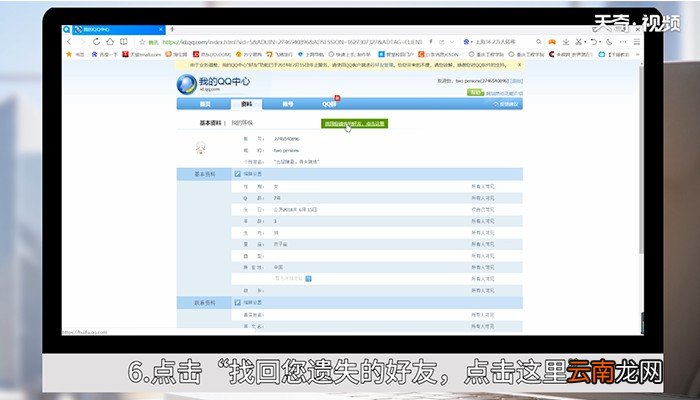Open the 飞猪旅行 bookmark
Image resolution: width=700 pixels, height=400 pixels.
(x=280, y=54)
